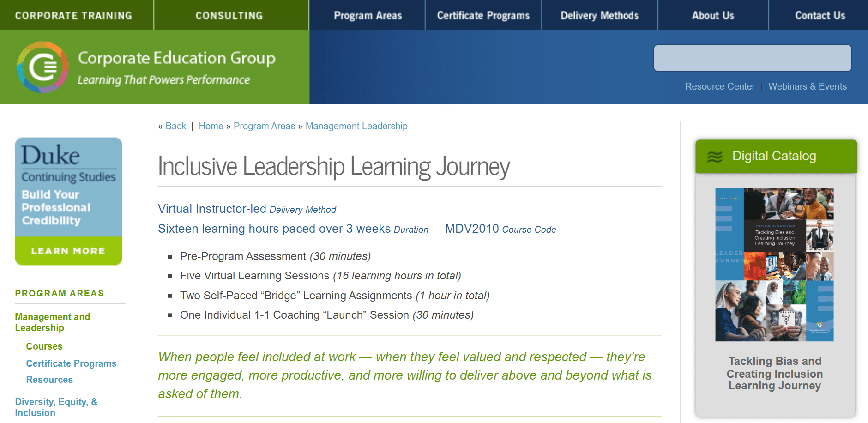
Task: Open the Corporate Training tab
Action: pyautogui.click(x=73, y=16)
